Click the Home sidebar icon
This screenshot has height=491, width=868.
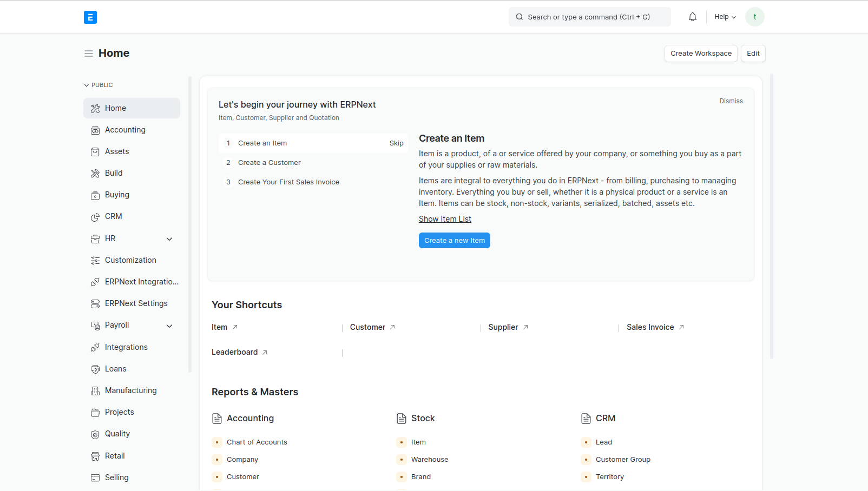pyautogui.click(x=95, y=108)
